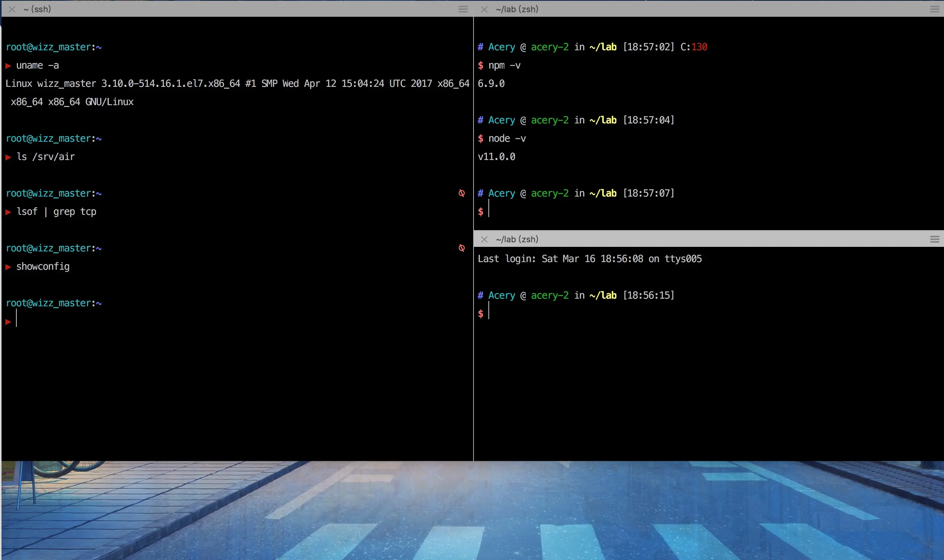This screenshot has height=560, width=944.
Task: Click the uname -a command text
Action: click(x=37, y=66)
